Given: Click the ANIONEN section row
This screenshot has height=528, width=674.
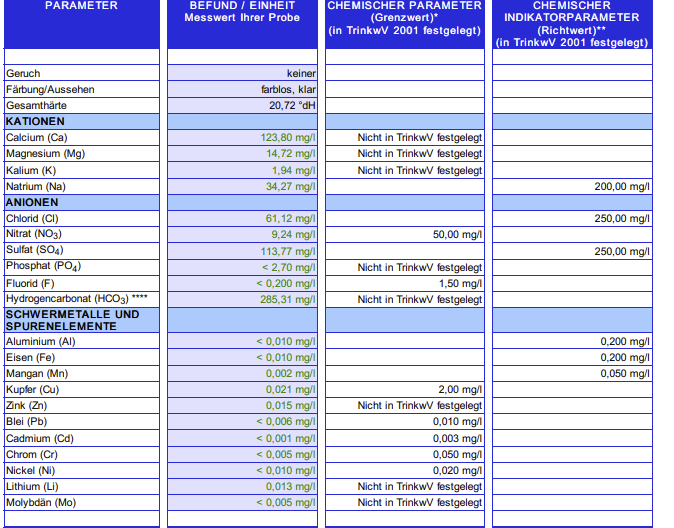Looking at the screenshot, I should coord(81,202).
